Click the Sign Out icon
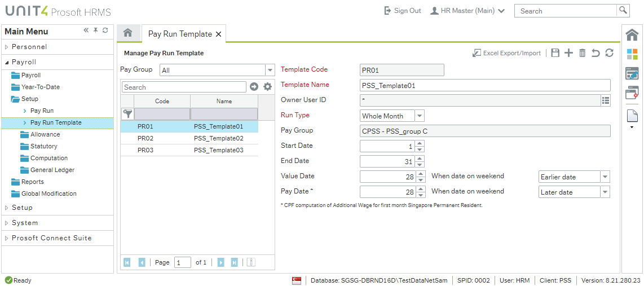This screenshot has width=644, height=286. point(387,11)
